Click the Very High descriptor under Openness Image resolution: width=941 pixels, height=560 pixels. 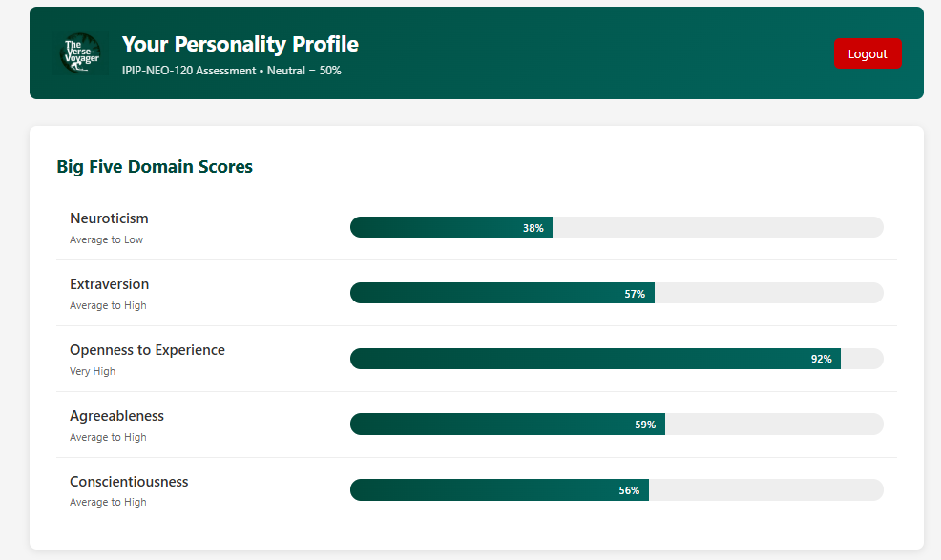[x=92, y=371]
